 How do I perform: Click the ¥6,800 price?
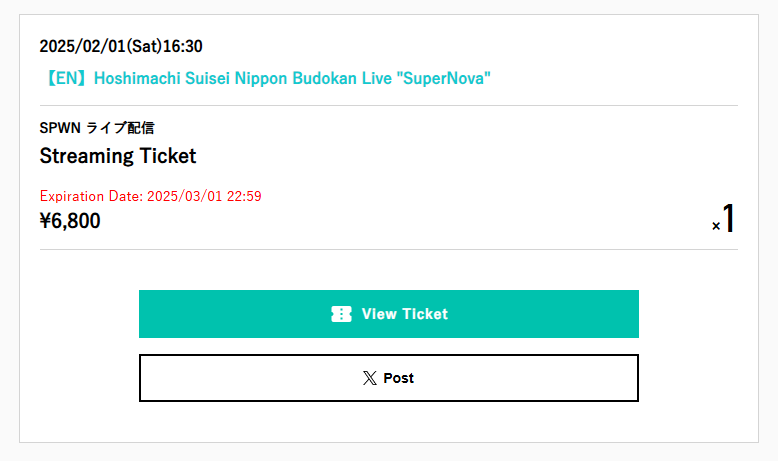(x=70, y=221)
